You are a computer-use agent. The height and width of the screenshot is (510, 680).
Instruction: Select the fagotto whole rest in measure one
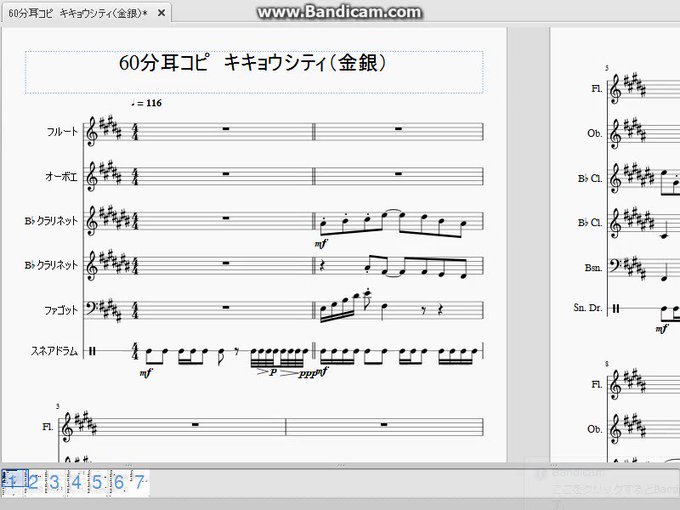click(x=226, y=307)
